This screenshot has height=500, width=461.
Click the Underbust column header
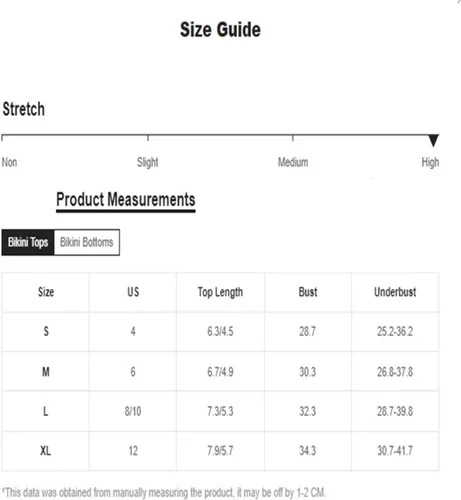(x=395, y=292)
